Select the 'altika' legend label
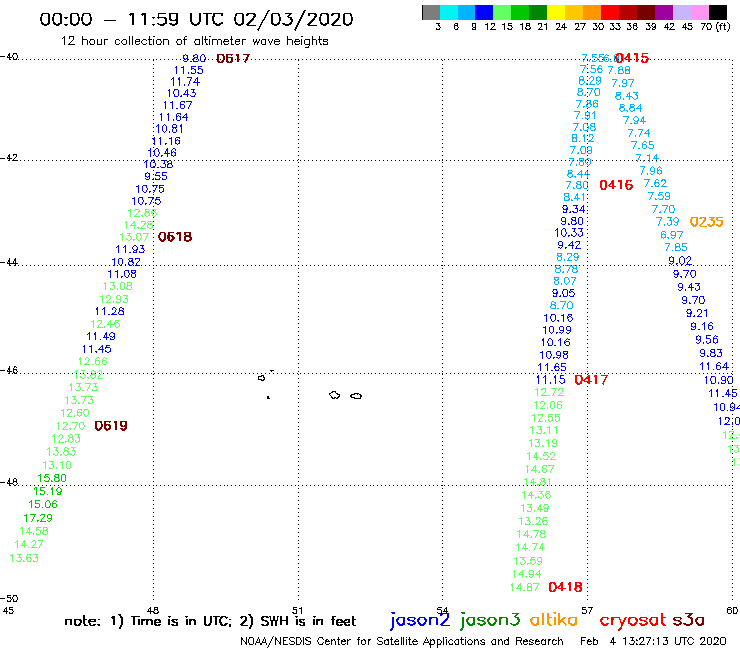The height and width of the screenshot is (650, 740). pos(554,620)
